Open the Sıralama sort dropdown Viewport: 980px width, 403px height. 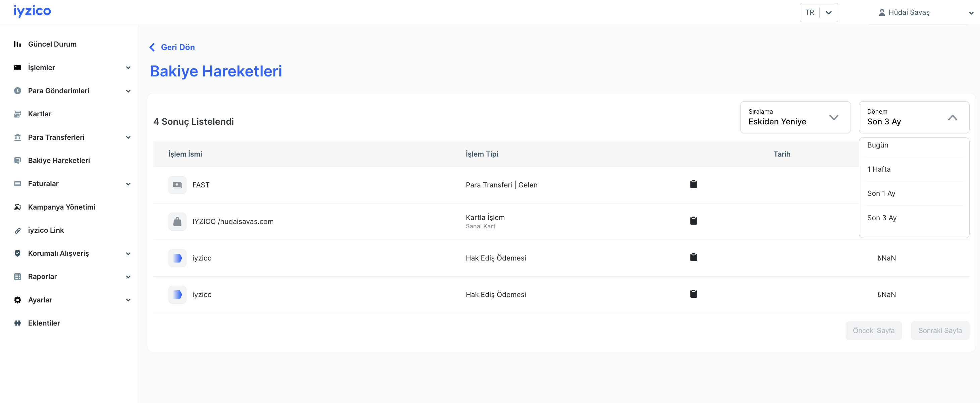pos(795,117)
